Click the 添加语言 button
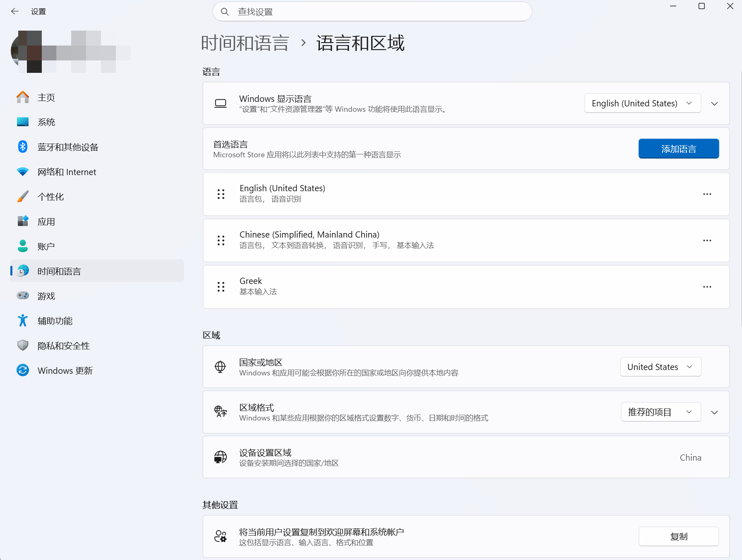This screenshot has height=560, width=742. coord(679,149)
